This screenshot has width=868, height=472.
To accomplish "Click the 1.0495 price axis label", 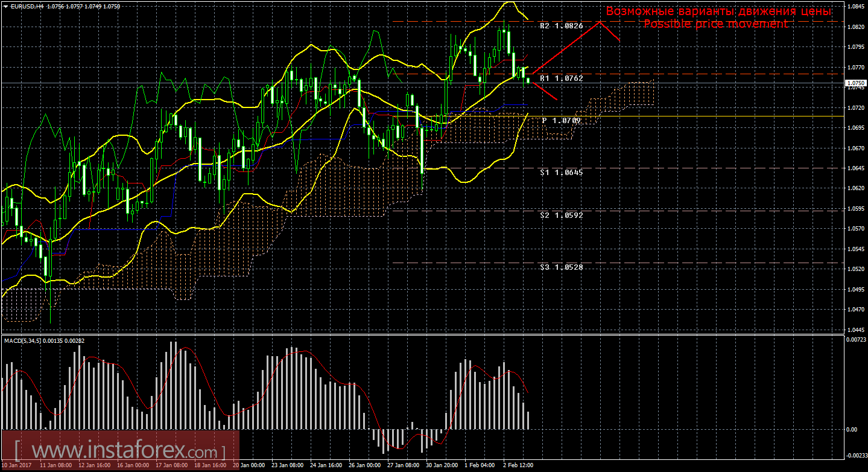I will [x=855, y=289].
